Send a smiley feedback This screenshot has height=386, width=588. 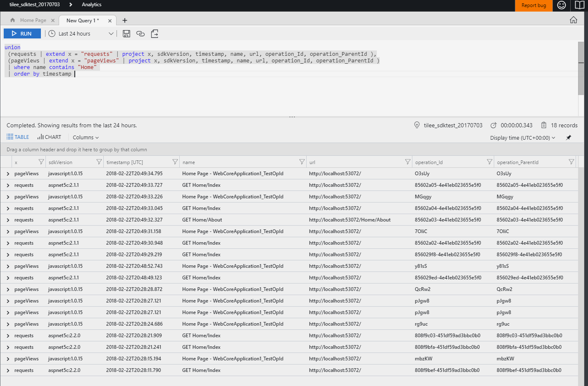(561, 5)
